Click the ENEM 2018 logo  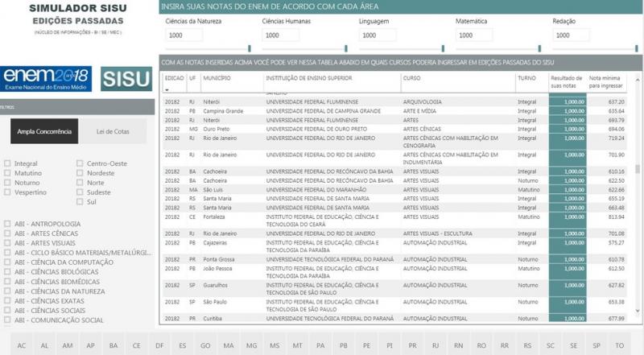pyautogui.click(x=46, y=78)
